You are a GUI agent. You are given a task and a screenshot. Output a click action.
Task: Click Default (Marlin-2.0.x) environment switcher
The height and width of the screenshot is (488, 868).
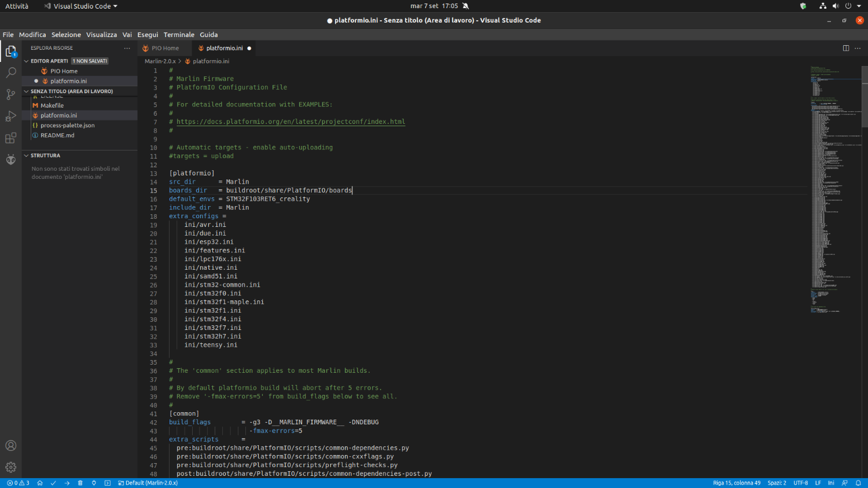click(148, 483)
